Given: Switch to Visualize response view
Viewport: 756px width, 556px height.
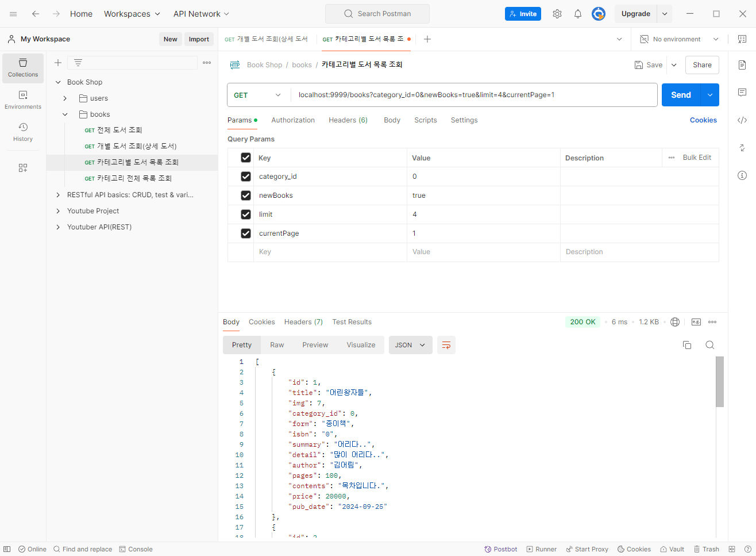Looking at the screenshot, I should (361, 345).
